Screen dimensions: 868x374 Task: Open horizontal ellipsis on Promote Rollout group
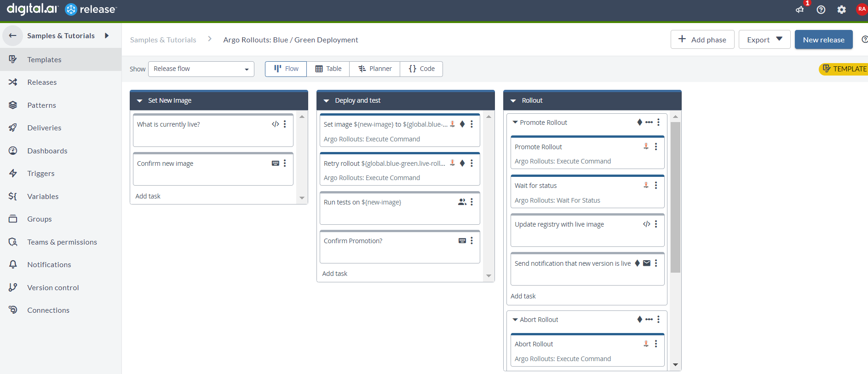coord(649,123)
